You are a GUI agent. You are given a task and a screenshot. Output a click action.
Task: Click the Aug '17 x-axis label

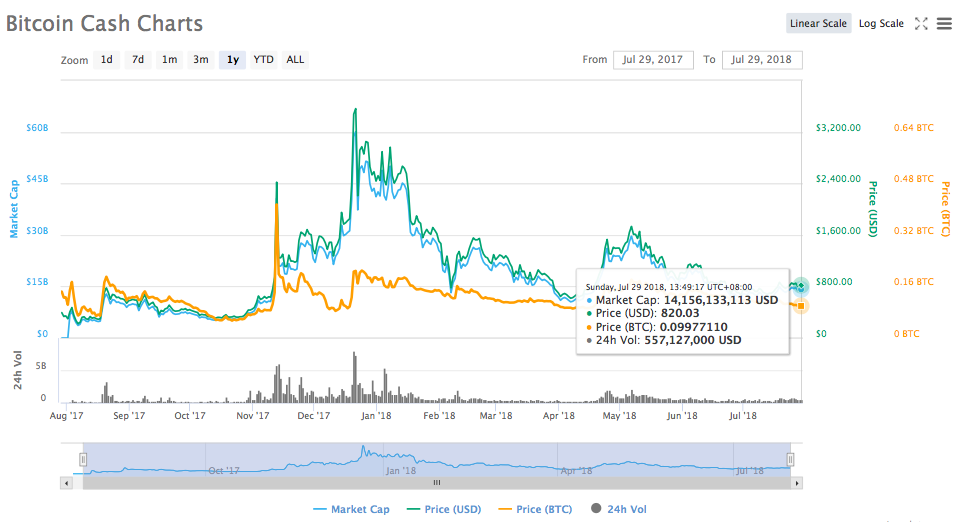[x=67, y=416]
